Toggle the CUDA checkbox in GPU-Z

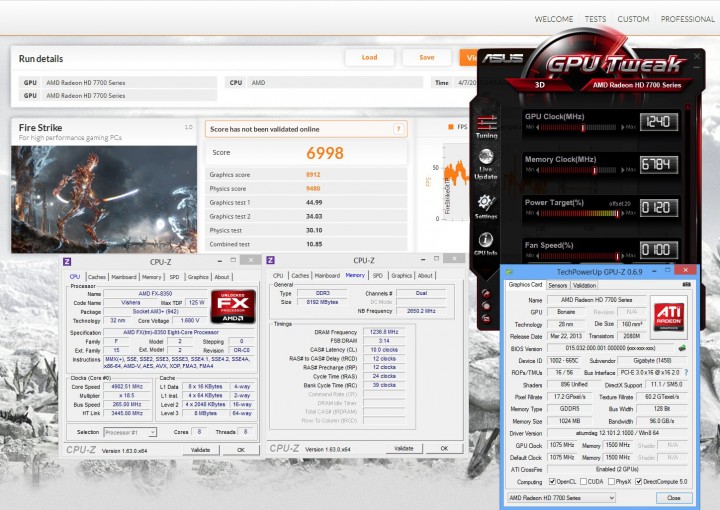point(583,482)
